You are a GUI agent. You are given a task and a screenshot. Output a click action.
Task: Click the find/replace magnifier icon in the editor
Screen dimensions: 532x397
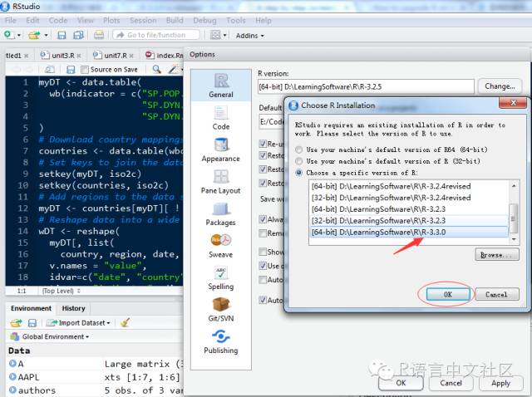click(156, 69)
